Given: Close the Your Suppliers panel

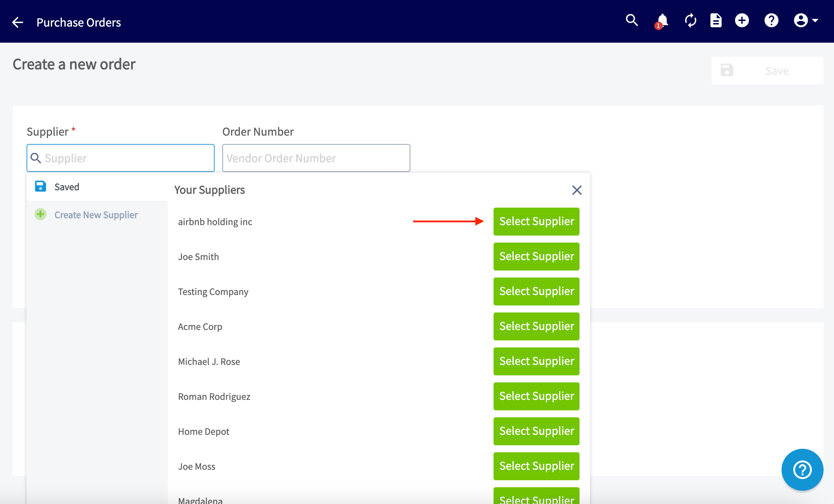Looking at the screenshot, I should coord(577,190).
